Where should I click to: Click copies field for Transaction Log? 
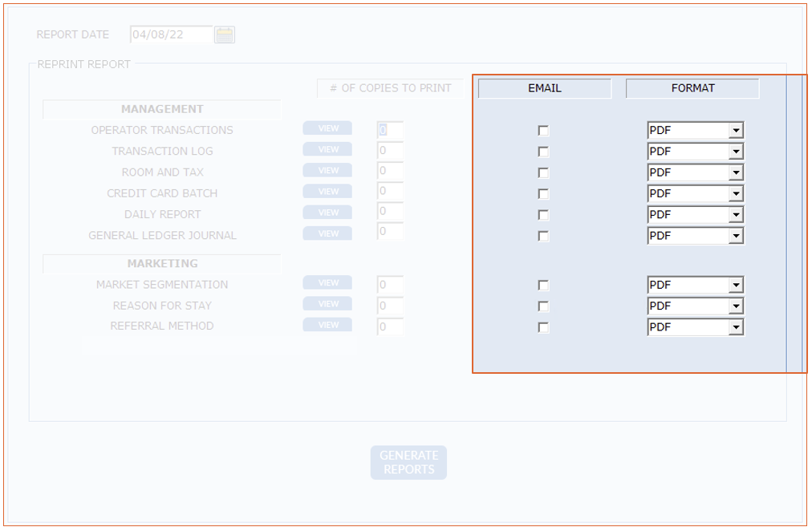[390, 150]
